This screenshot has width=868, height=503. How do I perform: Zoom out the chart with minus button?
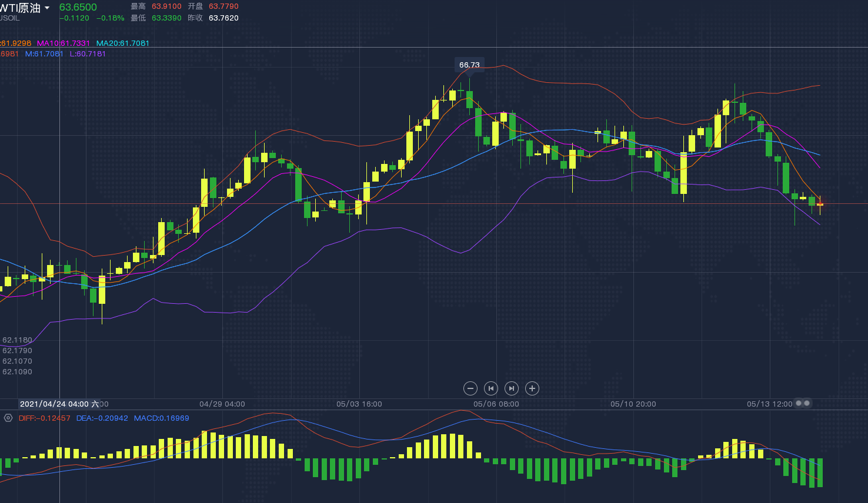pos(470,388)
